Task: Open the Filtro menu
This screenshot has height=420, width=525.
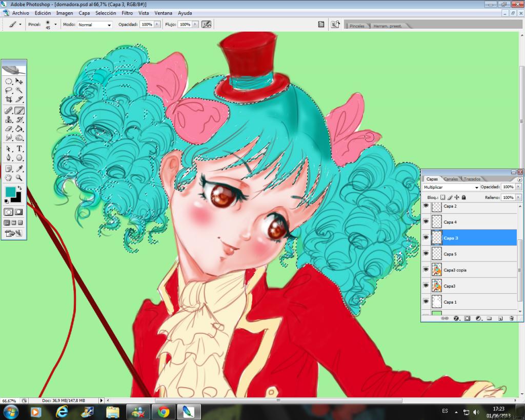Action: pos(127,13)
